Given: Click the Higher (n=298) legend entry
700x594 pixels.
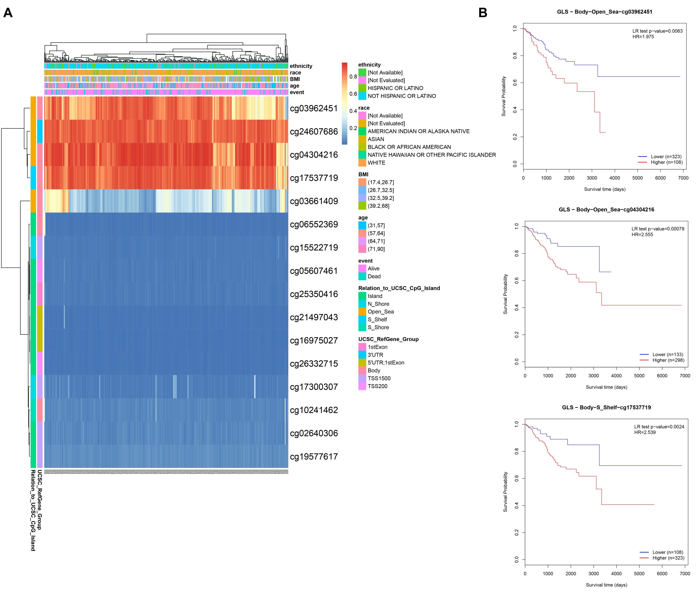Looking at the screenshot, I should tap(668, 360).
